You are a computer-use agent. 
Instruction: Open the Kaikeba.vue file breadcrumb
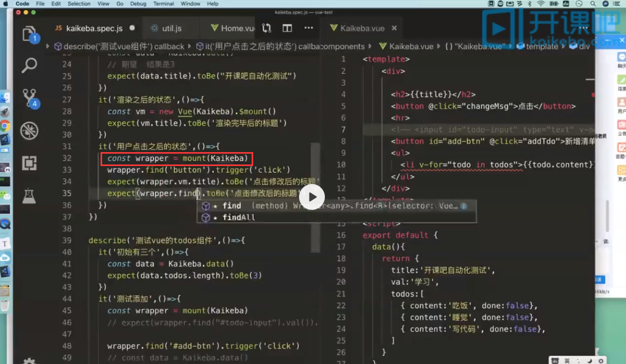point(406,46)
